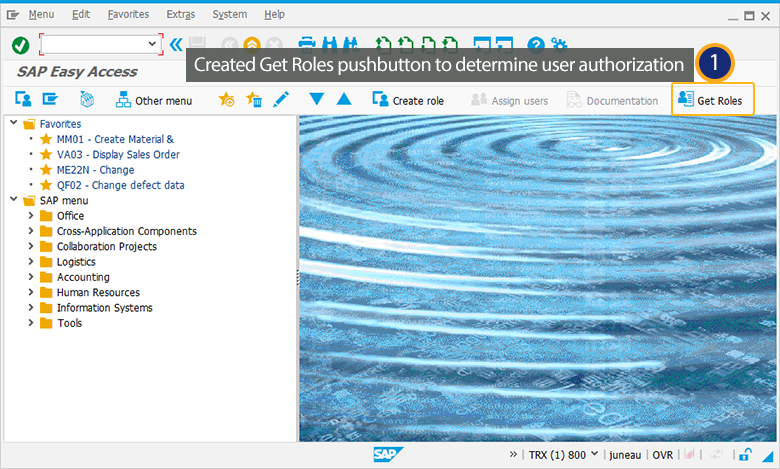
Task: Select MM01 - Create Material favorite
Action: click(x=115, y=139)
